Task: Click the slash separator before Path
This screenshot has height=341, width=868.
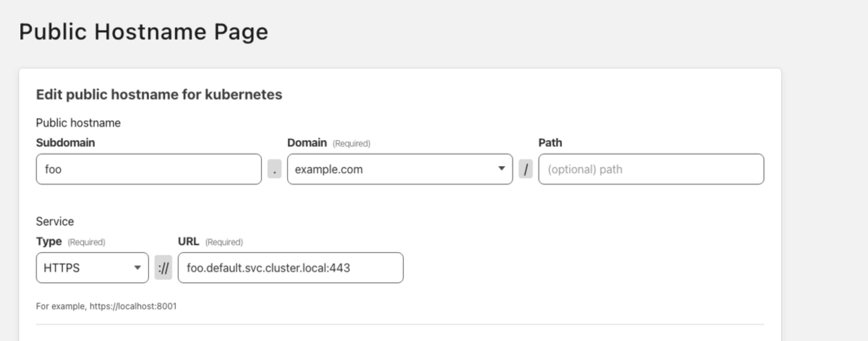Action: [526, 169]
